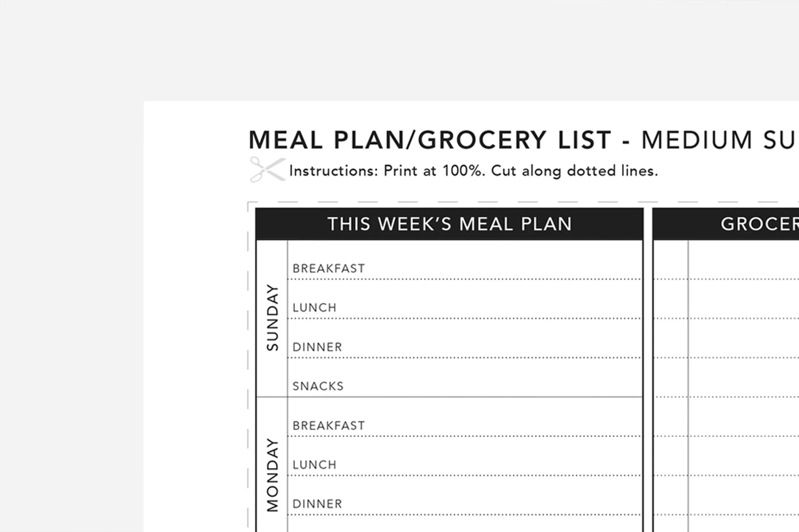The width and height of the screenshot is (799, 532).
Task: Select the "THIS WEEK'S MEAL PLAN" header
Action: (x=449, y=224)
